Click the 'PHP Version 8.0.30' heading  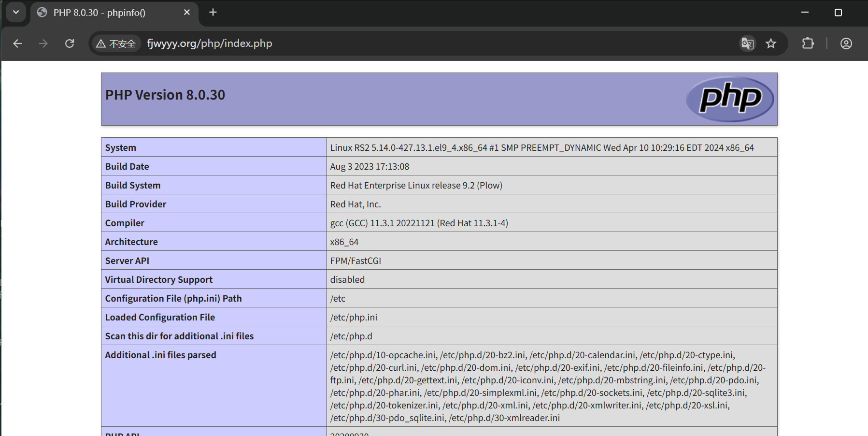pos(165,95)
